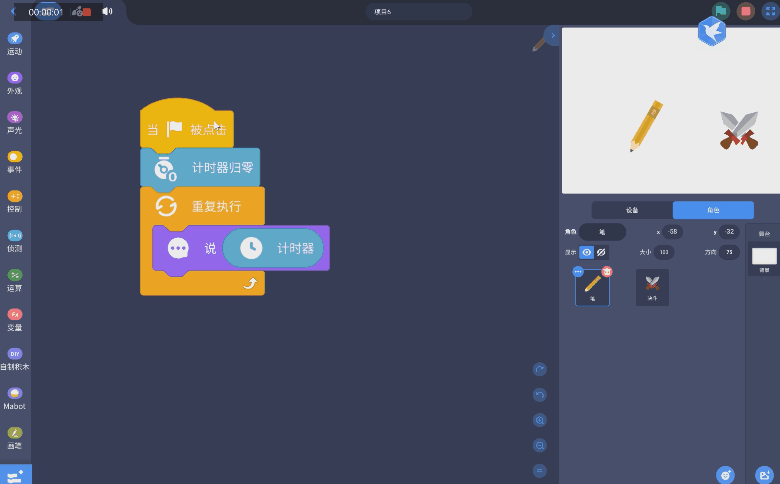Screen dimensions: 780x484
Task: Switch to the 角色 (Sprite) tab
Action: (713, 210)
